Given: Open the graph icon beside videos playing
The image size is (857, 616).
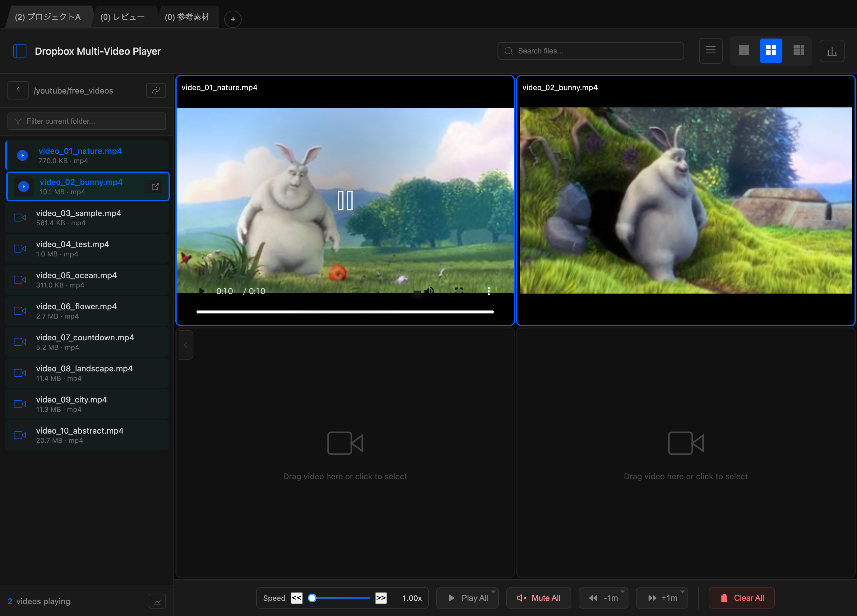Looking at the screenshot, I should coord(157,601).
